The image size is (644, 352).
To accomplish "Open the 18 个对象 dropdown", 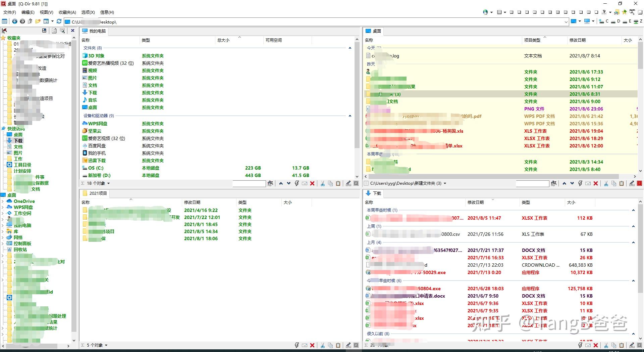I will point(108,183).
